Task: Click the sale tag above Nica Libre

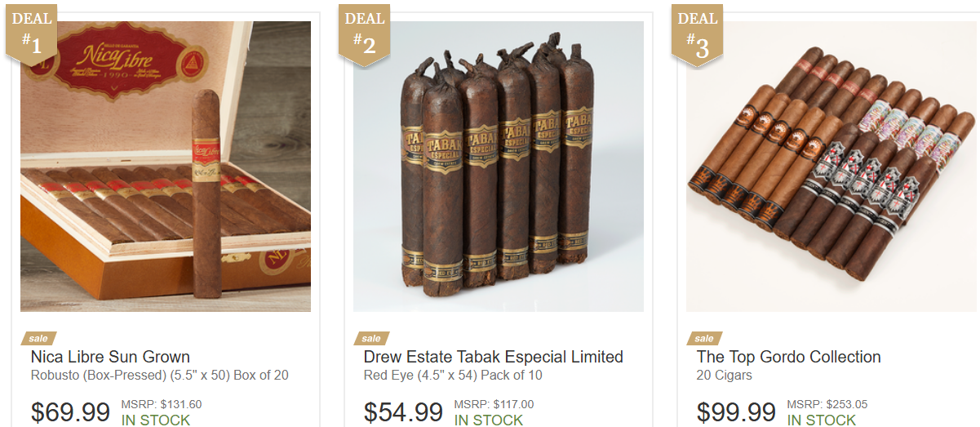Action: coord(38,338)
